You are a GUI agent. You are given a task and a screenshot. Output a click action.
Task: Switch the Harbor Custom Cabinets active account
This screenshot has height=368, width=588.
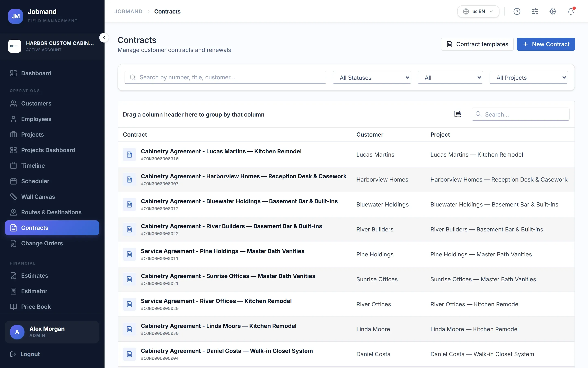(x=52, y=46)
